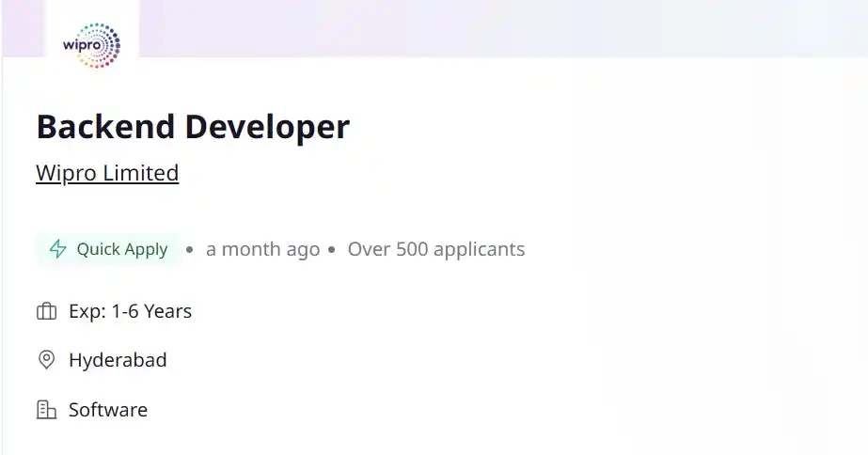Click the word 'Developer' in the heading

tap(267, 127)
